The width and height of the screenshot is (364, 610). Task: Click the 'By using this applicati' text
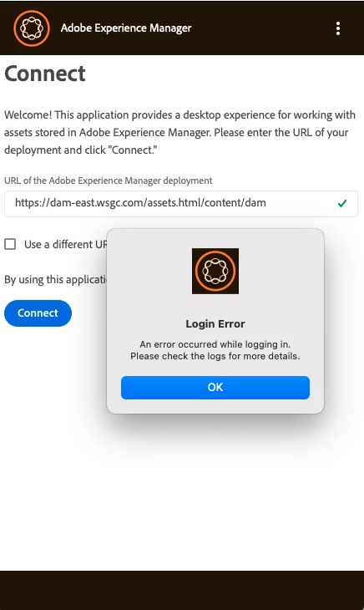tap(56, 279)
